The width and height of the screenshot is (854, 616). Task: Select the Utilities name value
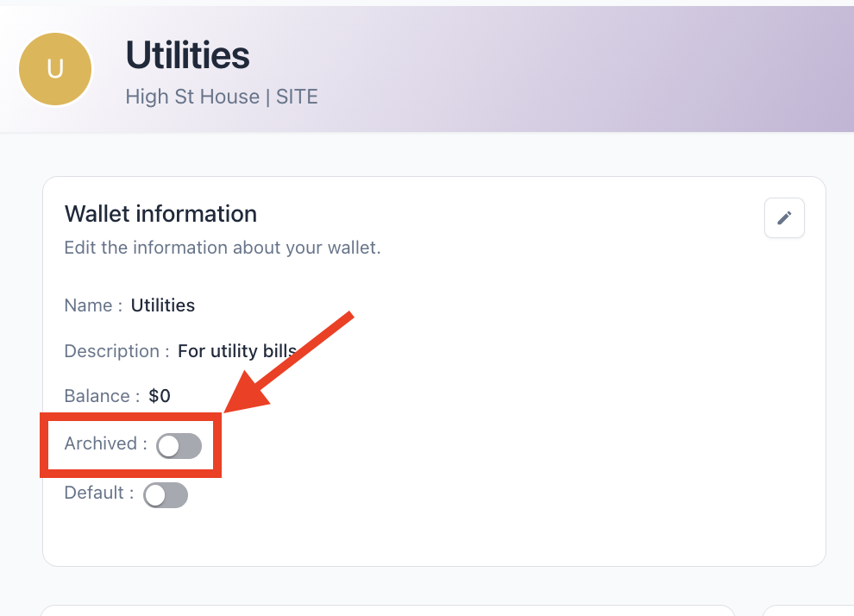(x=163, y=305)
